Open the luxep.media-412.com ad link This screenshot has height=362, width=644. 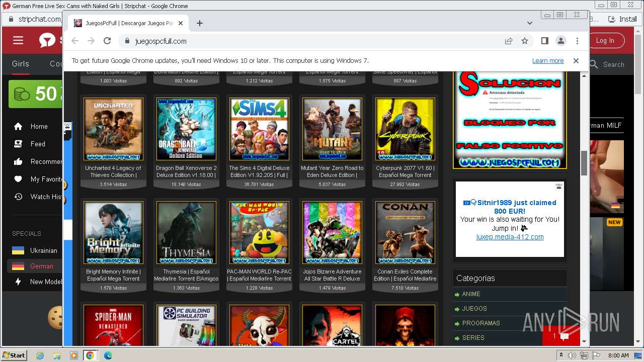point(510,237)
